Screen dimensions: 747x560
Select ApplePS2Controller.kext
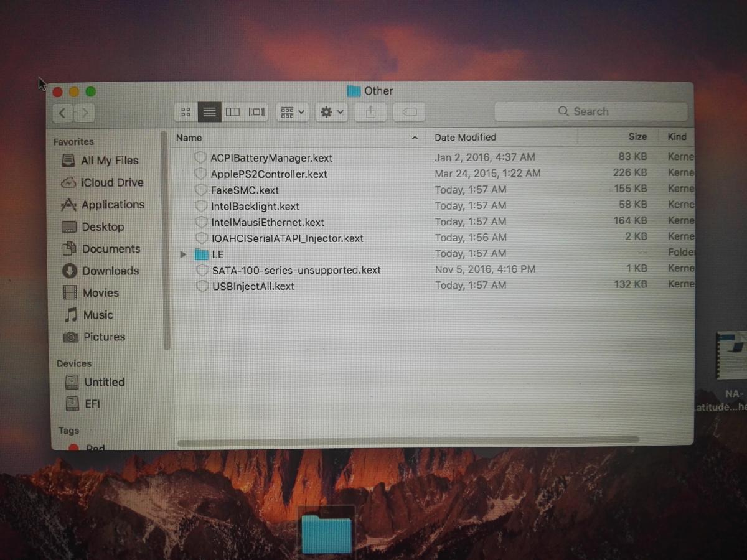[x=269, y=174]
